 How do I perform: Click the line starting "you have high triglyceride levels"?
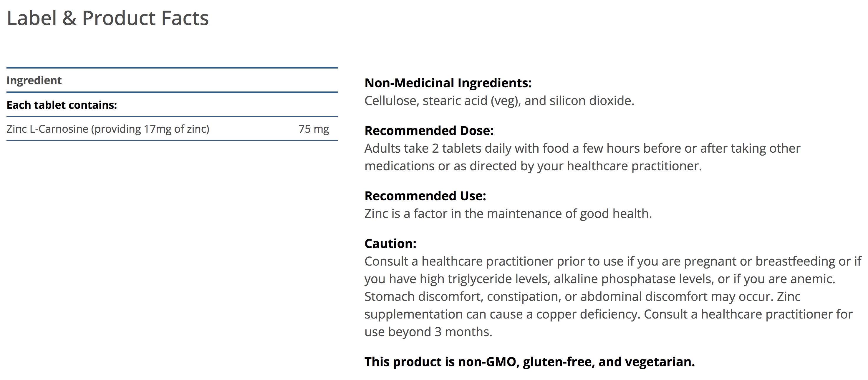tap(599, 279)
